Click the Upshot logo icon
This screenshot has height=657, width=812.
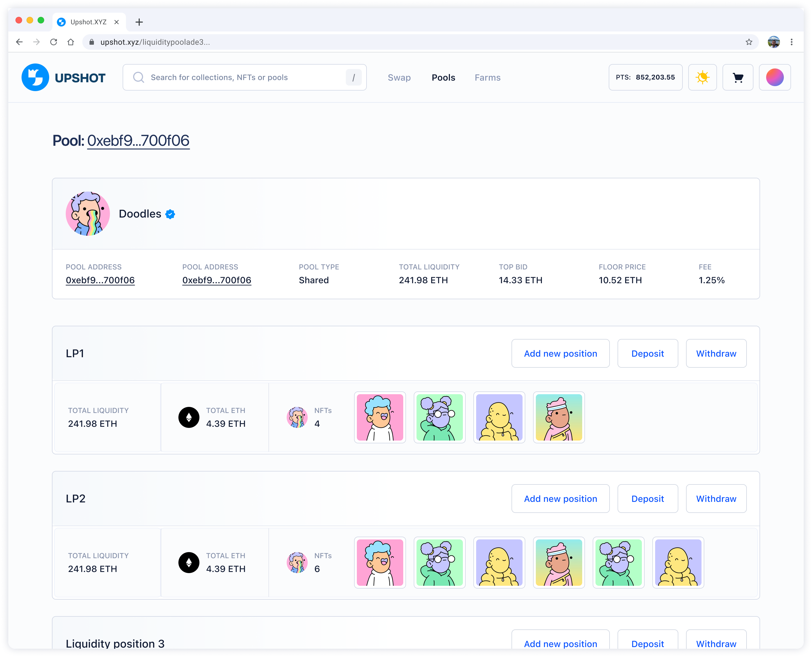tap(35, 77)
